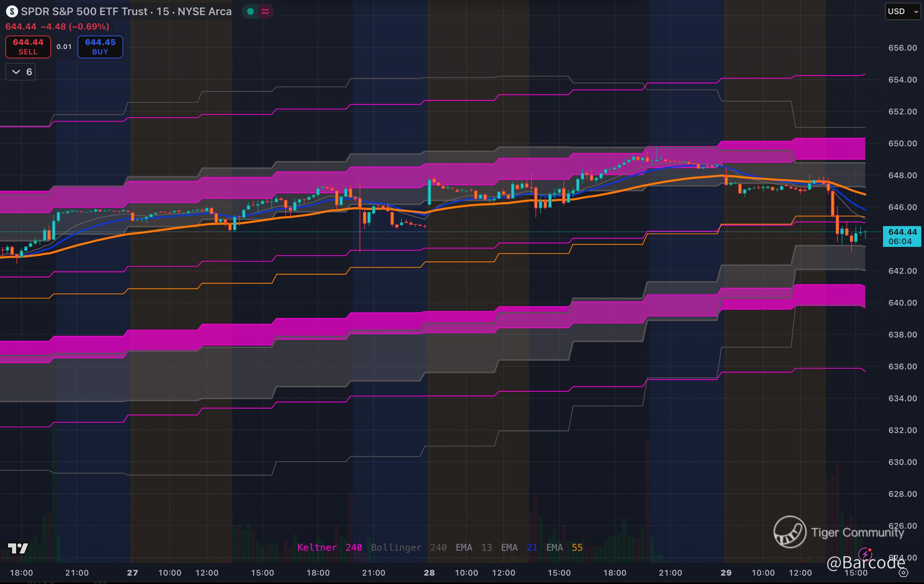Click the SPDR symbol logo icon
The height and width of the screenshot is (584, 924).
click(12, 11)
